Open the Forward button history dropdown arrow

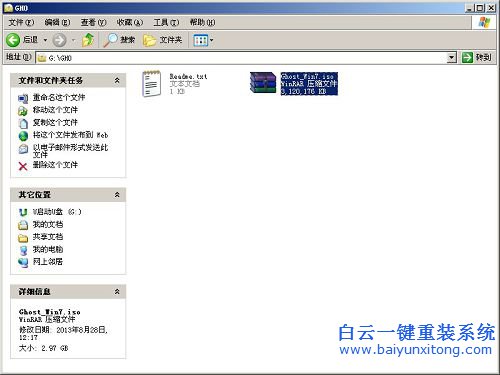pos(74,40)
